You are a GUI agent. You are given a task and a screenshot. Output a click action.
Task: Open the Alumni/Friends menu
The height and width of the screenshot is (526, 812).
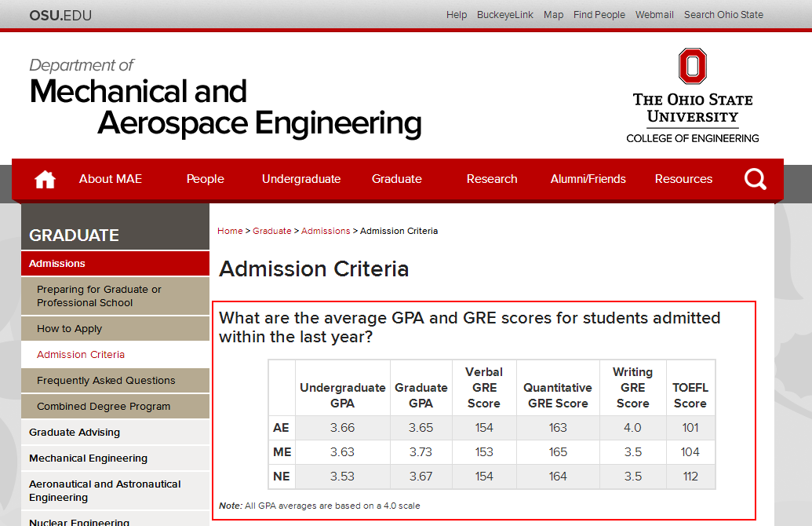[x=588, y=179]
